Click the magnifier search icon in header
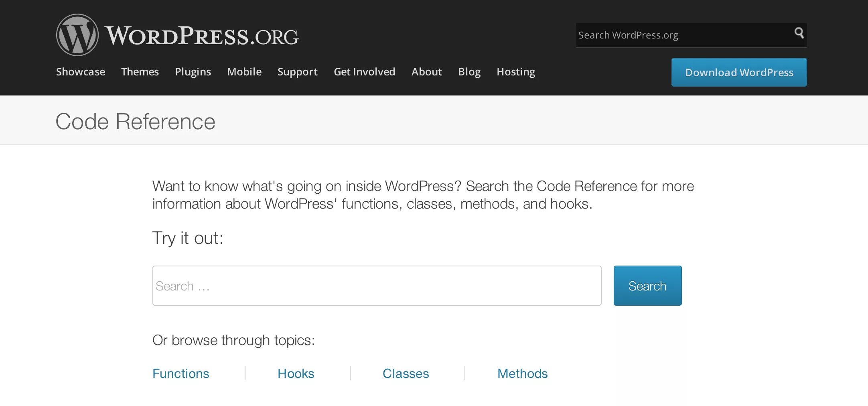 799,33
